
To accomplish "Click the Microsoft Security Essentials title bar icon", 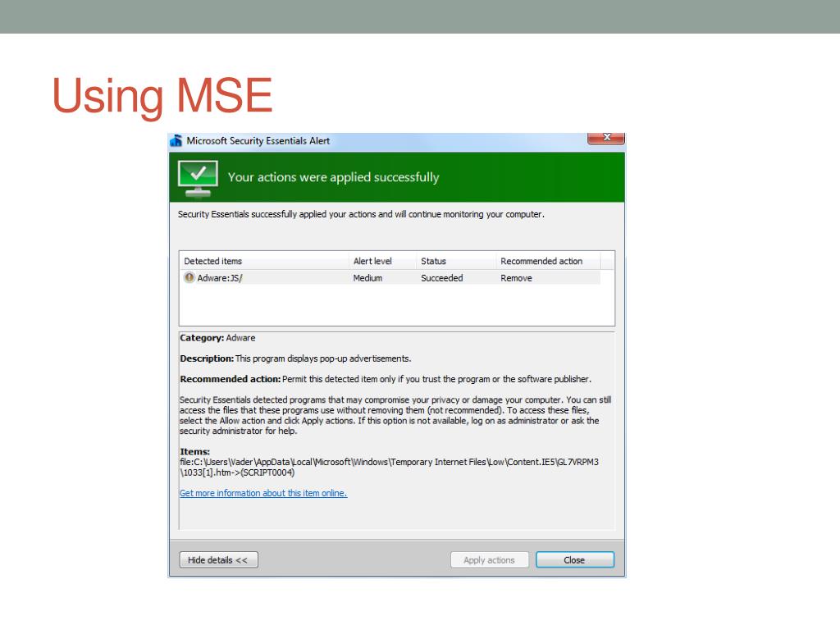I will (x=176, y=141).
